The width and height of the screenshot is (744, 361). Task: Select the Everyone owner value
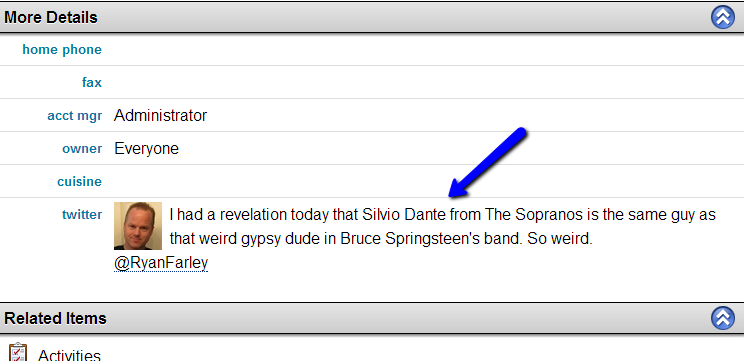pos(147,148)
